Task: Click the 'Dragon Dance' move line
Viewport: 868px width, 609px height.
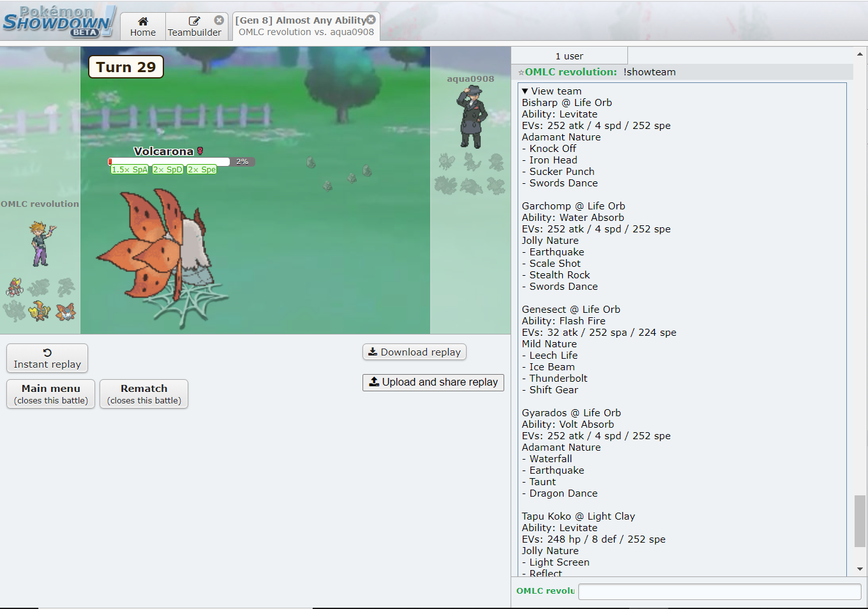Action: tap(560, 493)
